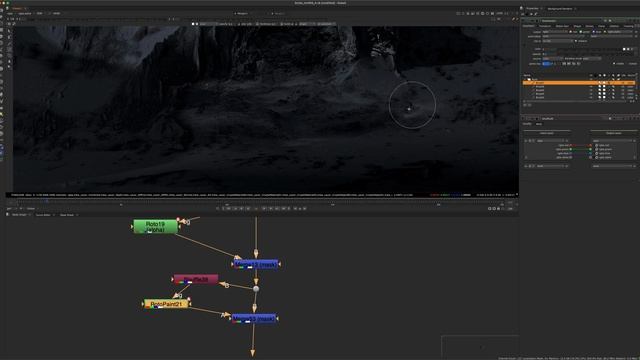Select the Roto19 node in the node graph

coord(156,227)
